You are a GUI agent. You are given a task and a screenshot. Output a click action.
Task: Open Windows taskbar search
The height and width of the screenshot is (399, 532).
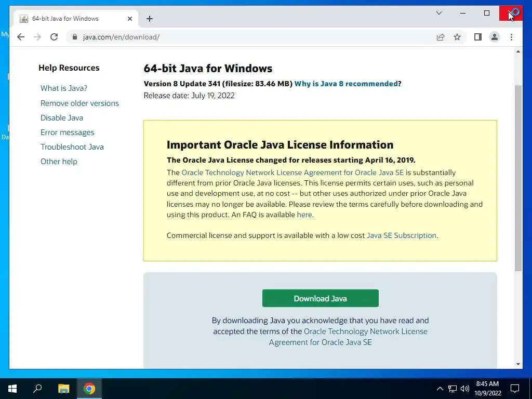click(x=37, y=389)
